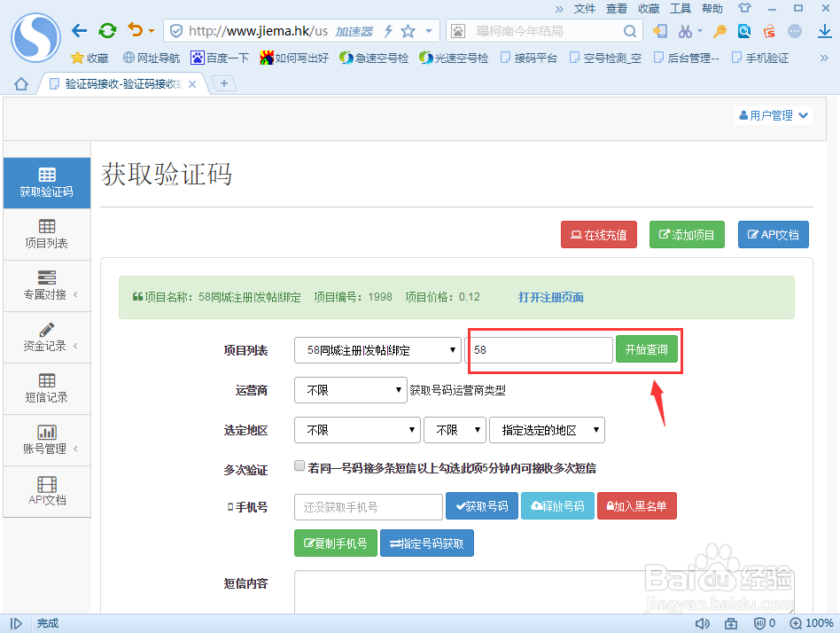Image resolution: width=840 pixels, height=633 pixels.
Task: Open the 用户管理 dropdown at top right
Action: pos(773,114)
